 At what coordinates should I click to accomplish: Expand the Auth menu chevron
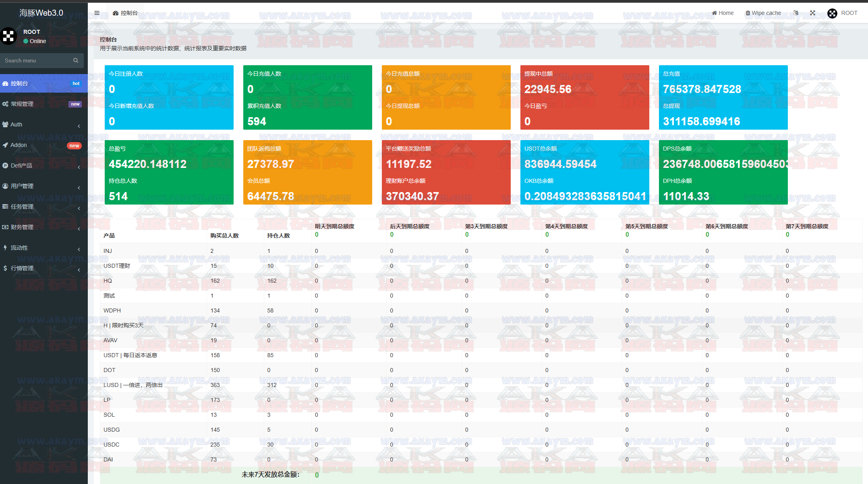79,126
